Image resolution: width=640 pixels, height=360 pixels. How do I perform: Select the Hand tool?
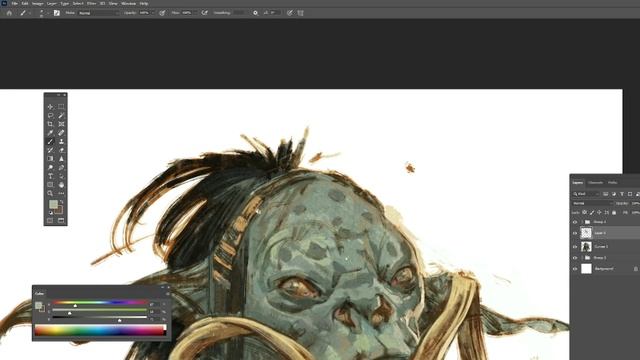61,184
